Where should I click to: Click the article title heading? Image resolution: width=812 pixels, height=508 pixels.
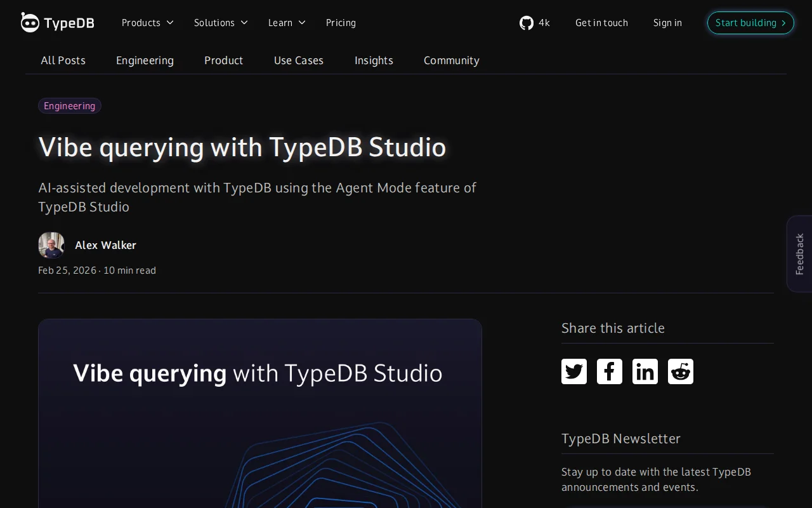tap(242, 147)
